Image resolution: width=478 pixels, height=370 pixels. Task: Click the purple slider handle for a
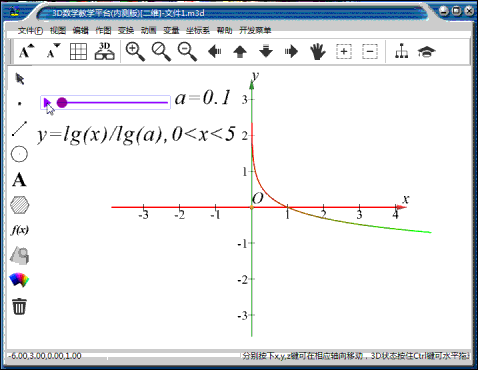pos(62,103)
